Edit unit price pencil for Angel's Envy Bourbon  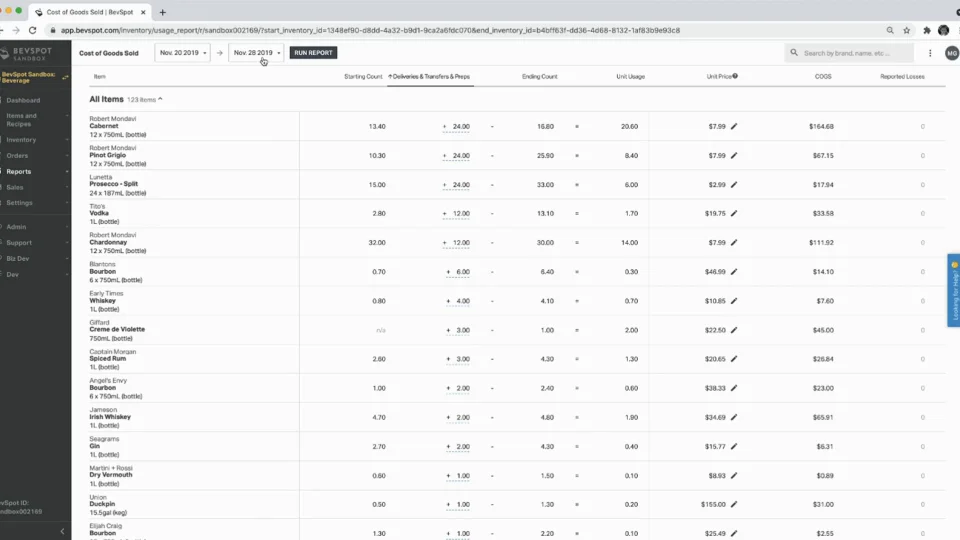tap(733, 388)
